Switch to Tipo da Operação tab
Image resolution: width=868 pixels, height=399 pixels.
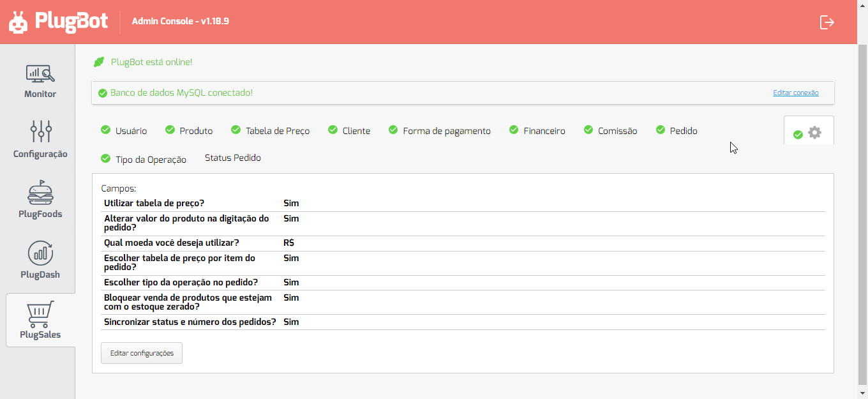(x=144, y=160)
